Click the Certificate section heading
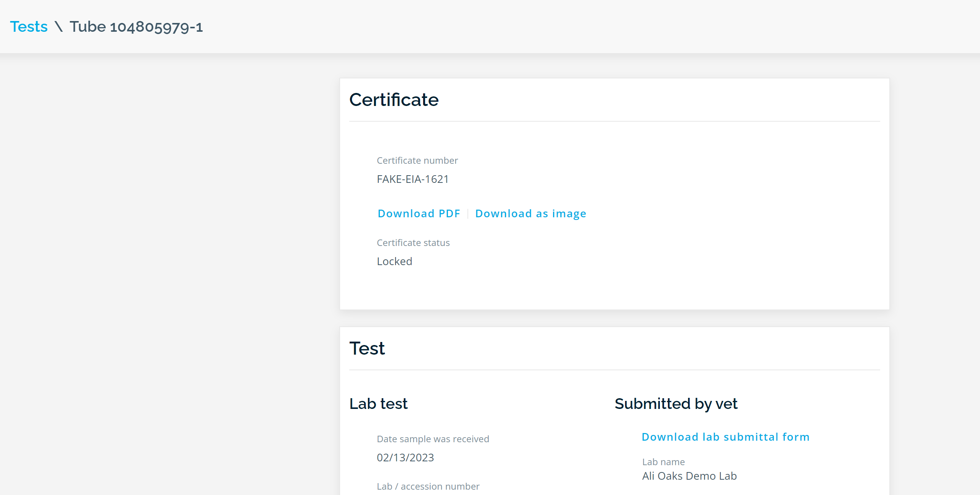This screenshot has width=980, height=495. point(394,100)
